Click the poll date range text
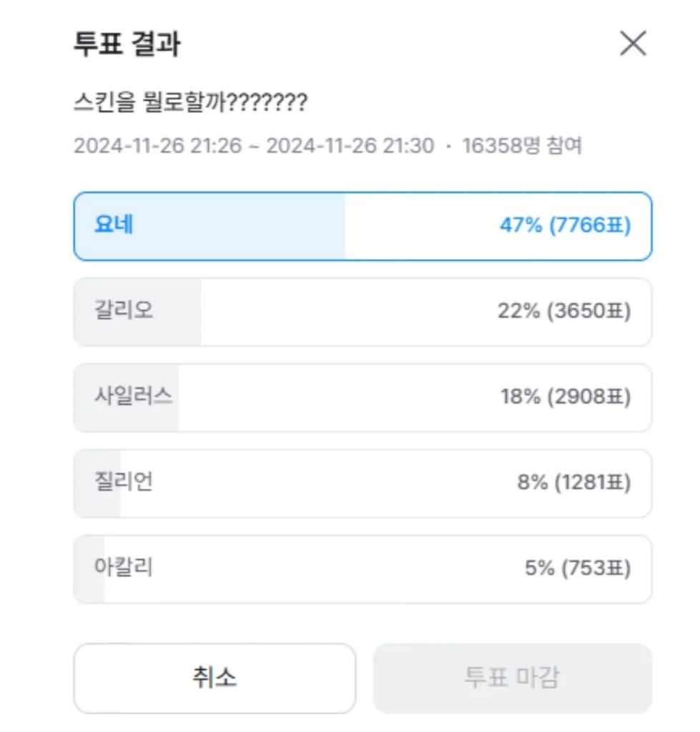This screenshot has height=732, width=700. click(254, 146)
